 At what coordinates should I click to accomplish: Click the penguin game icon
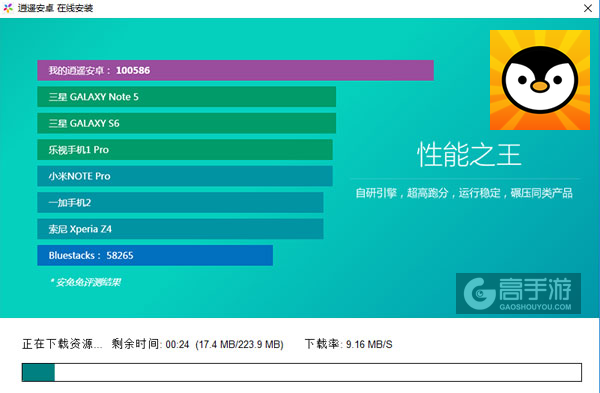click(x=540, y=80)
